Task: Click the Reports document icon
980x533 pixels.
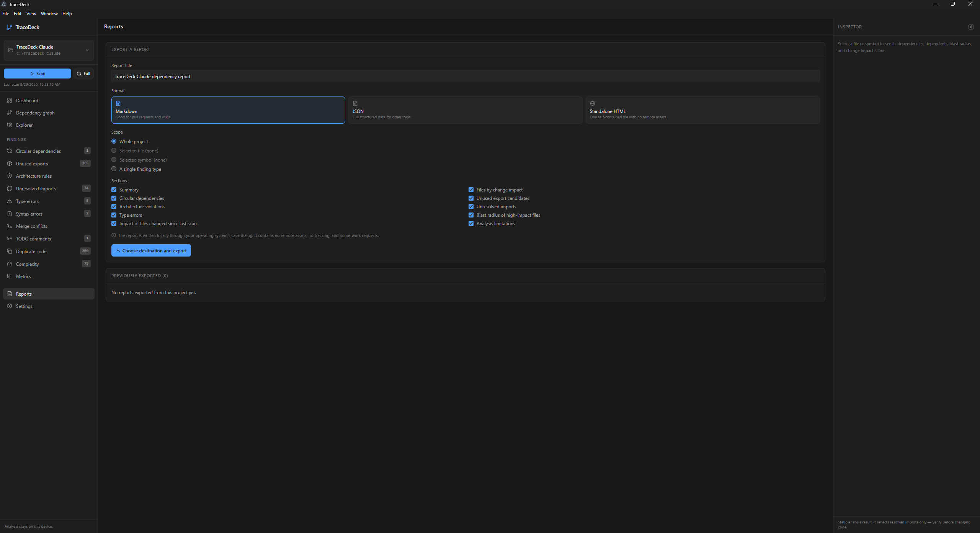Action: 10,294
